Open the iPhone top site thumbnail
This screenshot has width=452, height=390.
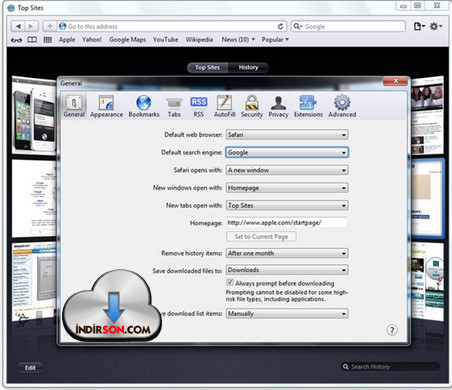coord(34,116)
